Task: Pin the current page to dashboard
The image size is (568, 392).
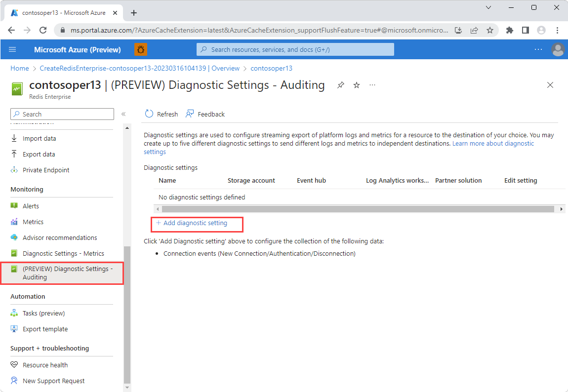Action: pos(340,85)
